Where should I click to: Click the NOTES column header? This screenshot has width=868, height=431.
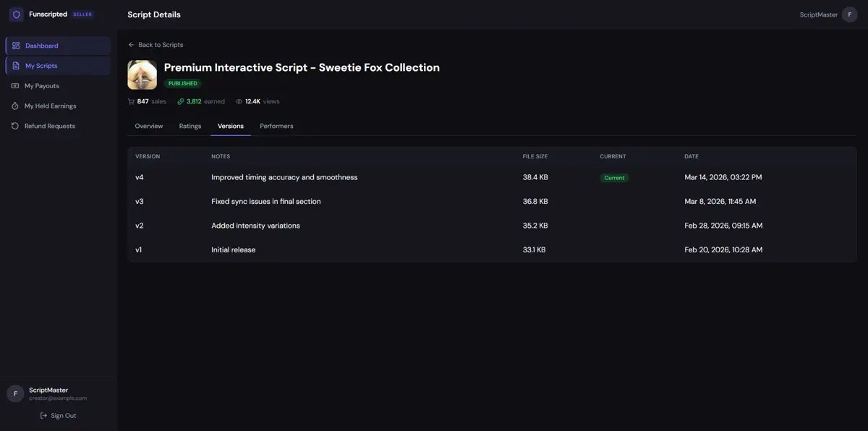tap(221, 156)
